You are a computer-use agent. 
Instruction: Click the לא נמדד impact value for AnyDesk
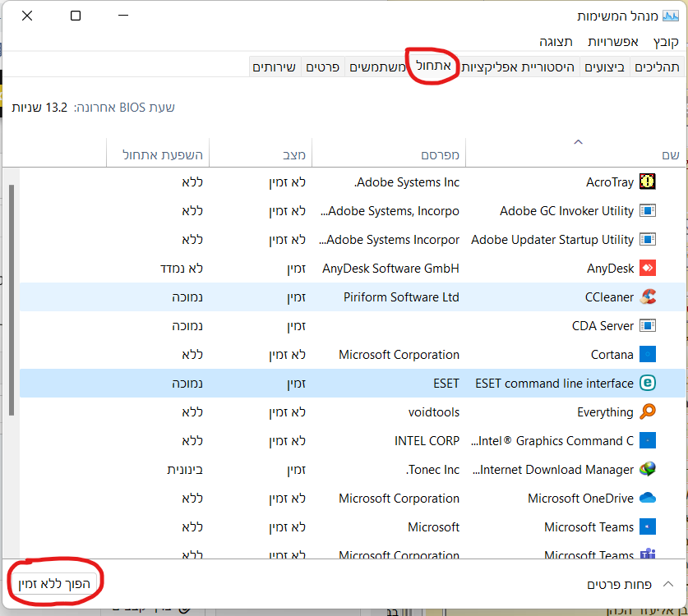coord(181,269)
